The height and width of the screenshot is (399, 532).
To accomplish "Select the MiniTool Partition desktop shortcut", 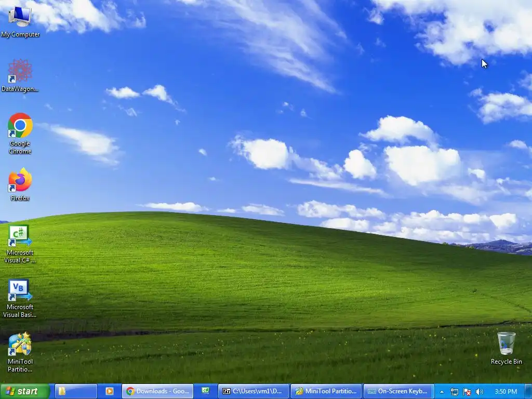I will pos(20,352).
